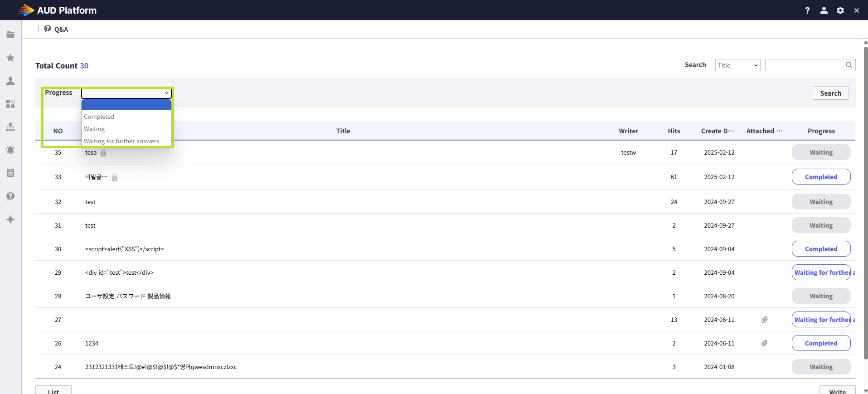Click the help question mark icon
The width and height of the screenshot is (868, 394).
coord(807,10)
